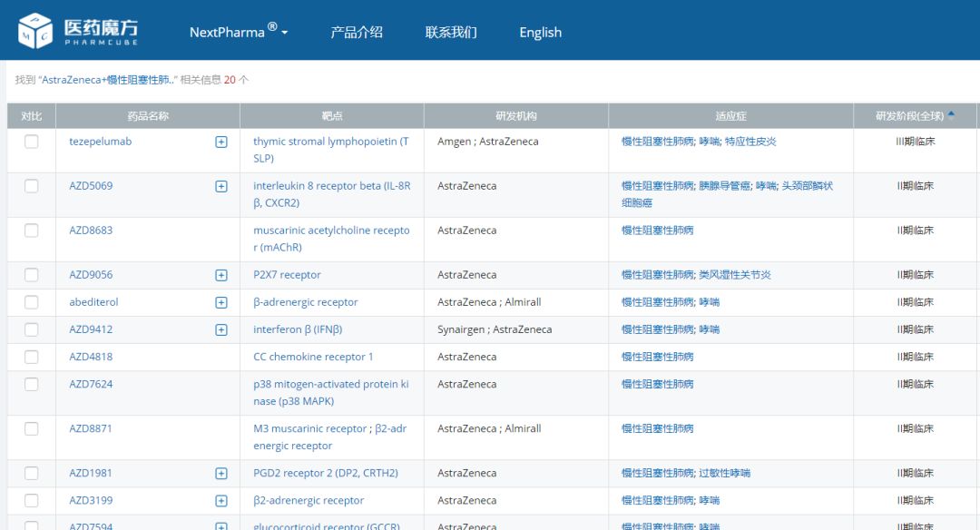Click the 对比 column header

31,115
